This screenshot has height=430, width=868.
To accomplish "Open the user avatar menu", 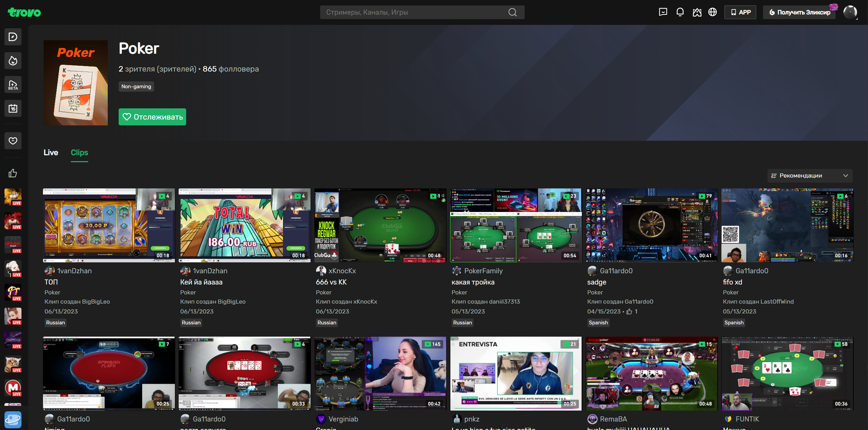I will (x=850, y=12).
